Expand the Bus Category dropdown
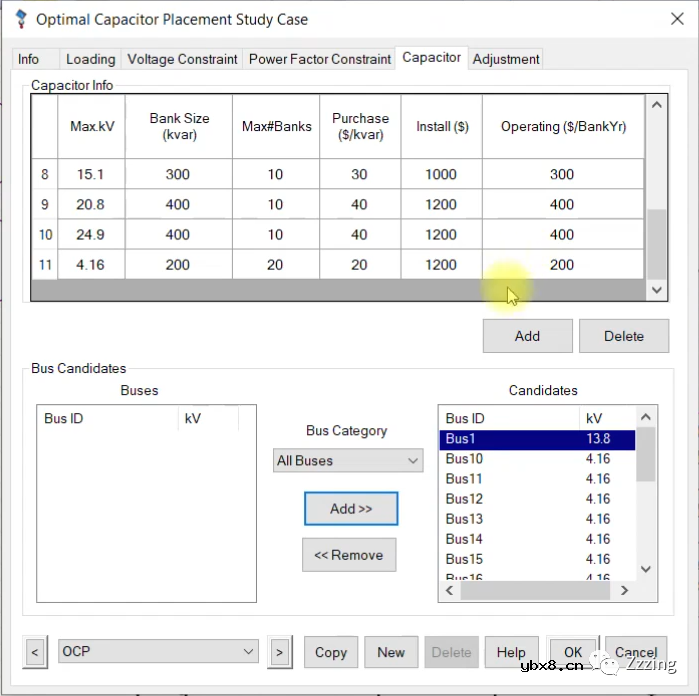The width and height of the screenshot is (699, 696). coord(348,461)
